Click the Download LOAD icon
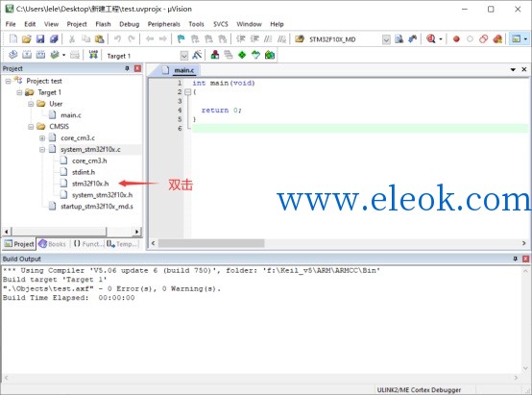This screenshot has width=532, height=395. tap(93, 55)
